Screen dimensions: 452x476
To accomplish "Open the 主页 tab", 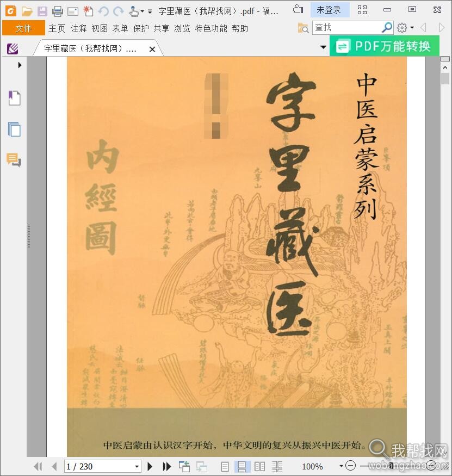I will point(57,28).
